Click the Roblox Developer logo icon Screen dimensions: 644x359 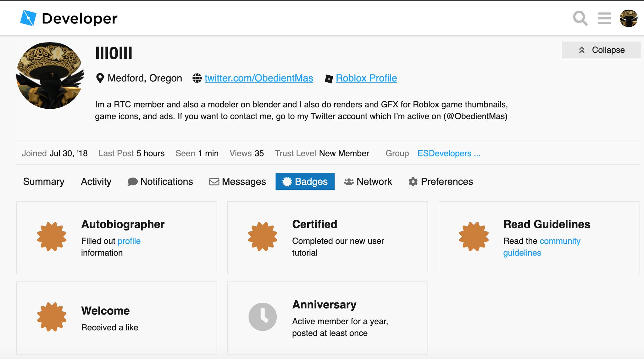click(x=28, y=18)
